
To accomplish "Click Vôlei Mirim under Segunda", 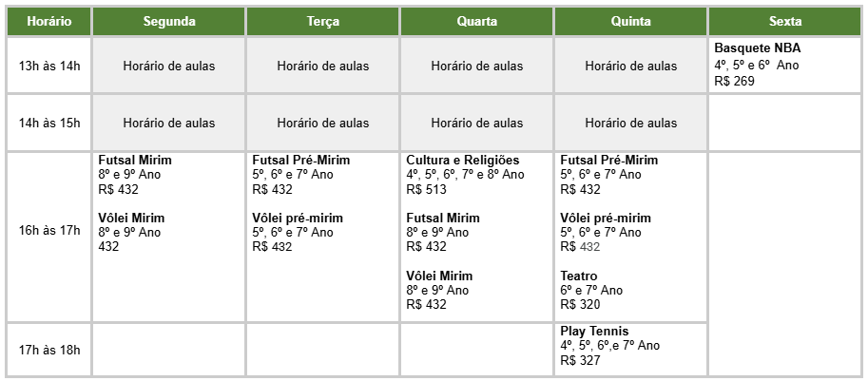I will pyautogui.click(x=131, y=218).
